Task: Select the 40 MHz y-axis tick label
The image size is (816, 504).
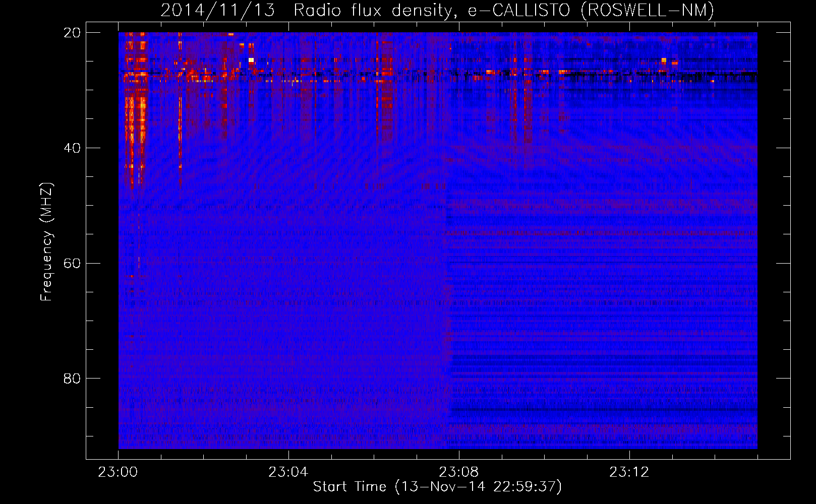Action: pyautogui.click(x=72, y=148)
